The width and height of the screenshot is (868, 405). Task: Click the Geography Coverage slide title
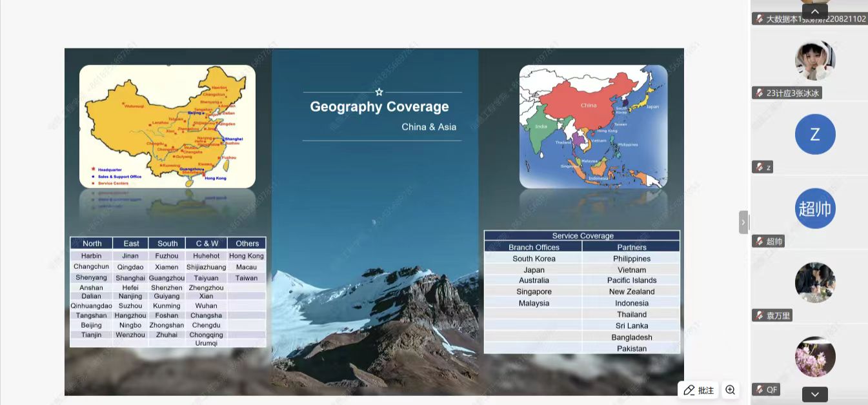[x=379, y=107]
